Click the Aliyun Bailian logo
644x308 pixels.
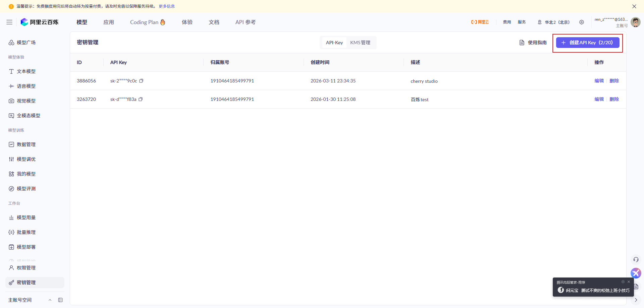[40, 22]
